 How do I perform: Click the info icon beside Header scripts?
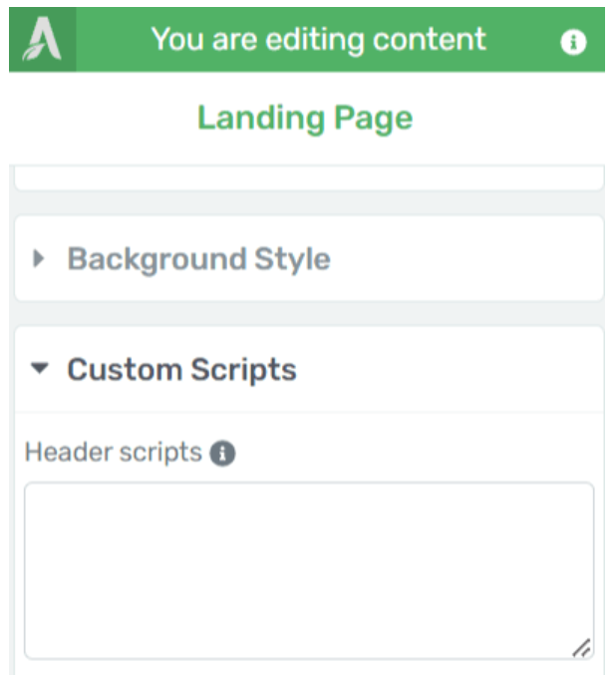pos(223,454)
